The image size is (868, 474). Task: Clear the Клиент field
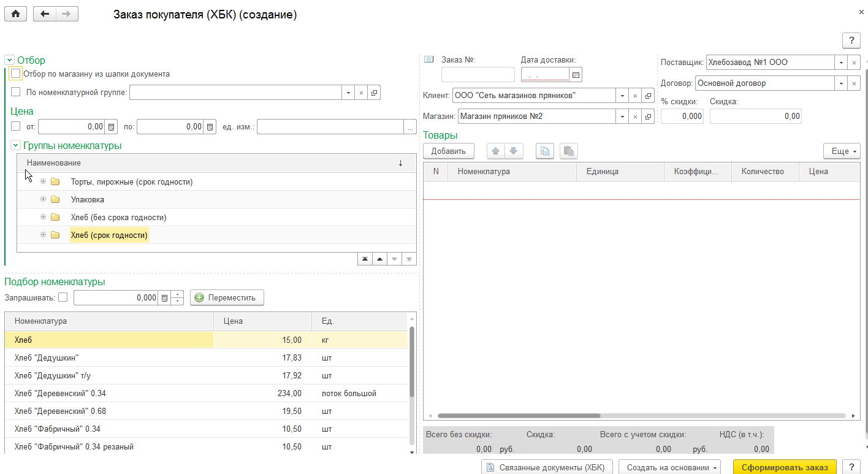point(635,96)
